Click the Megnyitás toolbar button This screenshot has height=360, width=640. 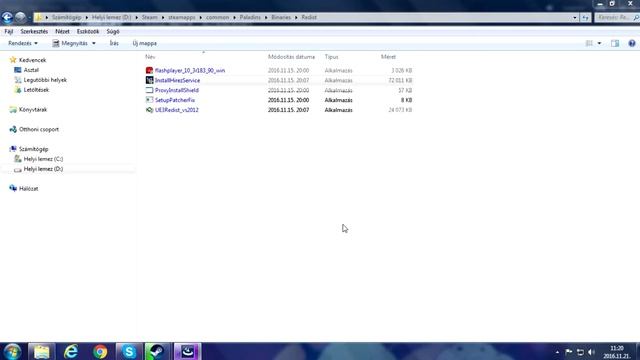70,43
